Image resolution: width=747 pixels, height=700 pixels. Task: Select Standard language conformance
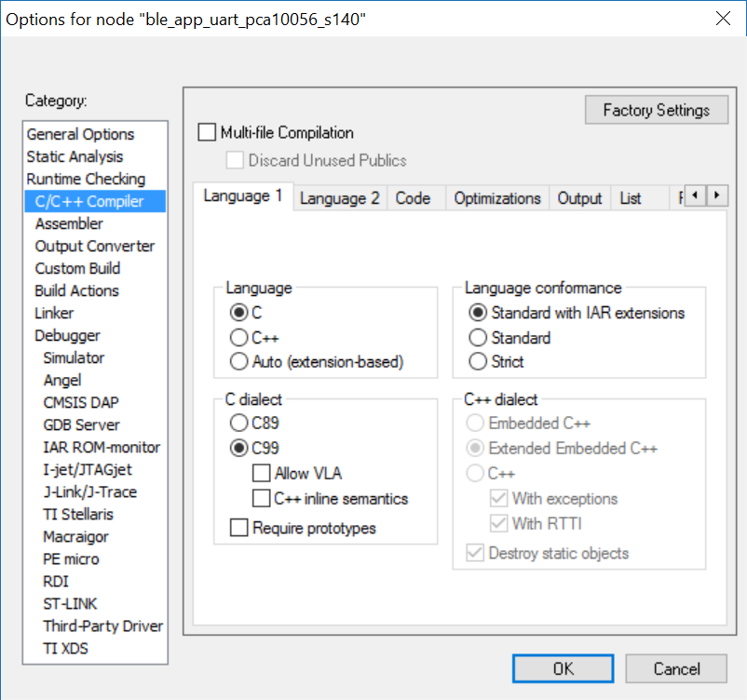(x=478, y=338)
